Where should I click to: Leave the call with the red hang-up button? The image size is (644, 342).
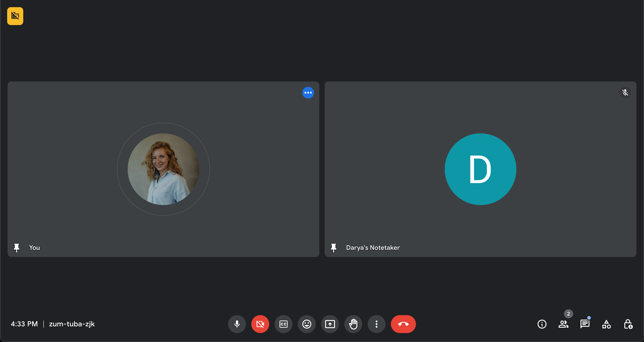tap(403, 324)
